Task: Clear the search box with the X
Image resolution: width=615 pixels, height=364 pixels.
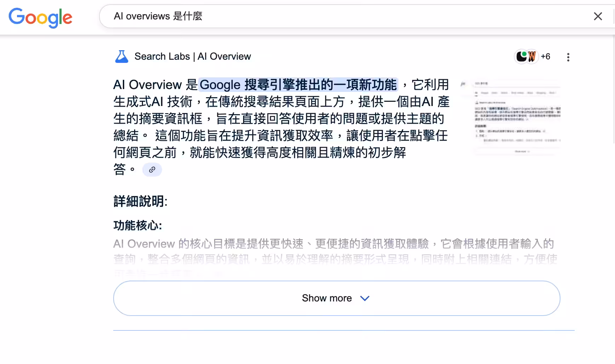Action: tap(598, 16)
